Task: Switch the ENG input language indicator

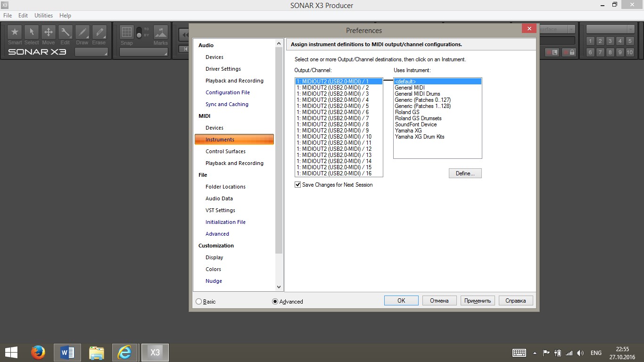Action: coord(596,353)
